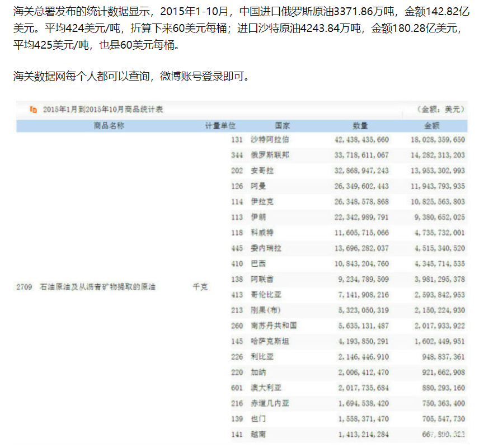Select the country cell 巴西
484x448 pixels.
click(259, 264)
